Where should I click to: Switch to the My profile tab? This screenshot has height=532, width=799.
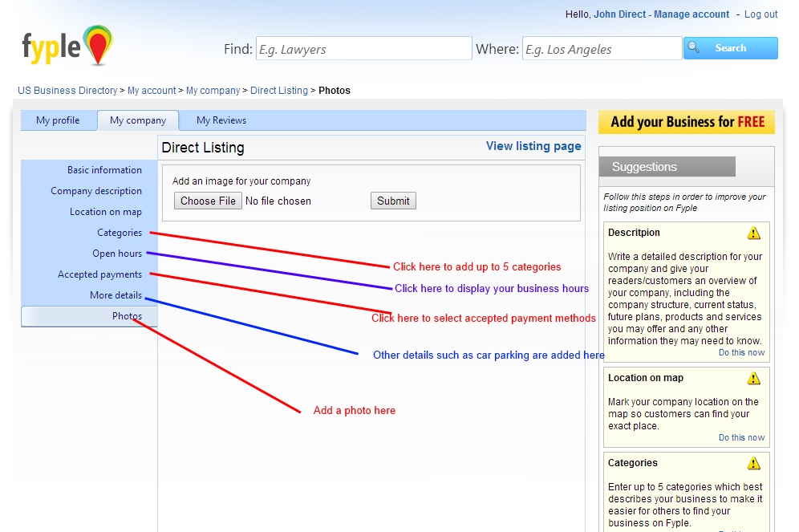pos(58,120)
